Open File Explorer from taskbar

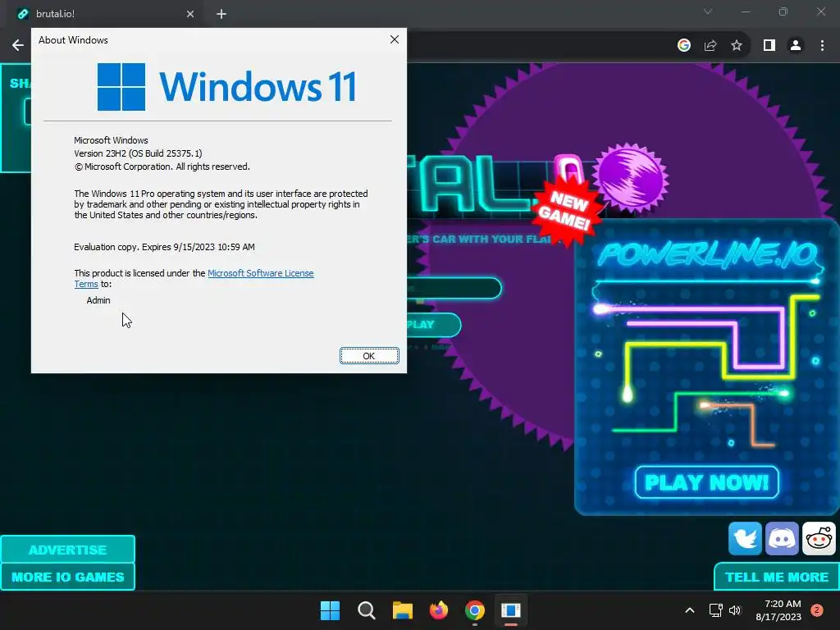click(402, 610)
